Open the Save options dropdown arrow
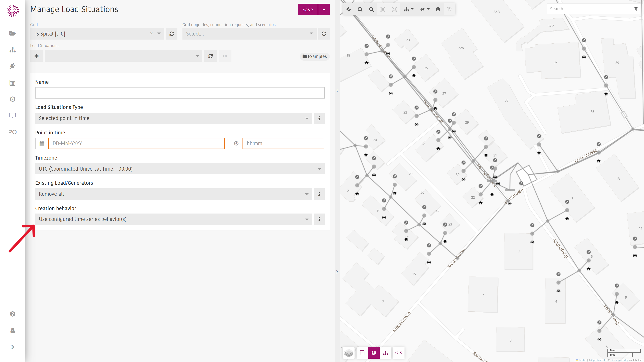Screen dimensions: 644x362 pos(324,10)
